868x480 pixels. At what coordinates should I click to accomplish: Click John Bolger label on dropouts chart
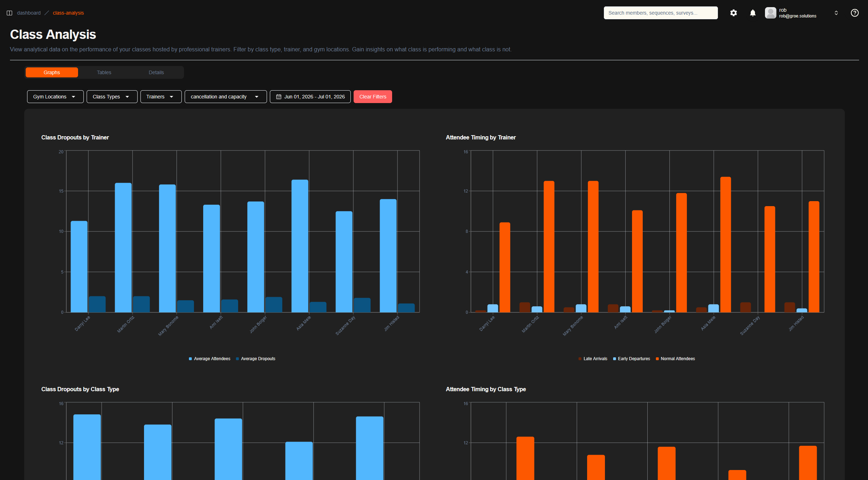[x=258, y=324]
